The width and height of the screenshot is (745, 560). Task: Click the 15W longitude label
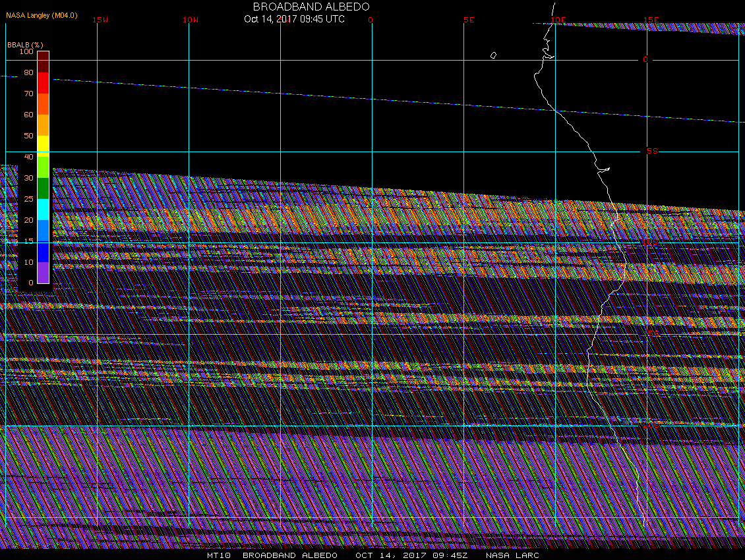pos(100,20)
